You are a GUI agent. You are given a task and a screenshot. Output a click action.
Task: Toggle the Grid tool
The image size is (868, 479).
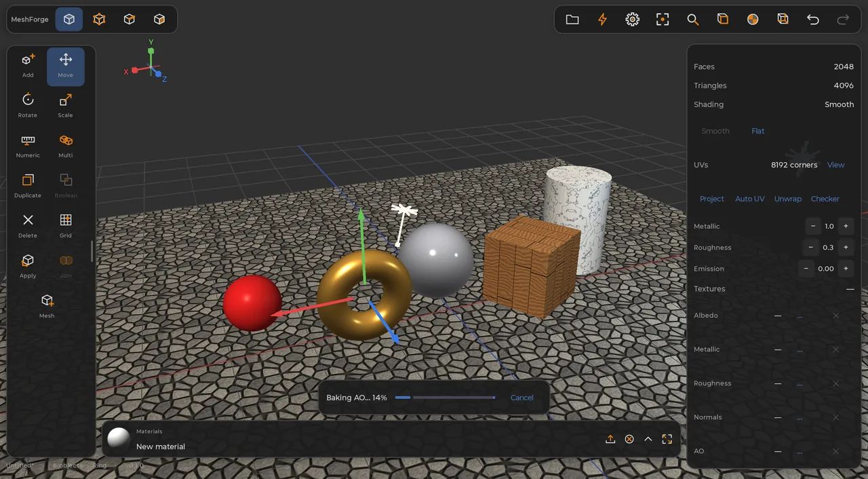[66, 227]
